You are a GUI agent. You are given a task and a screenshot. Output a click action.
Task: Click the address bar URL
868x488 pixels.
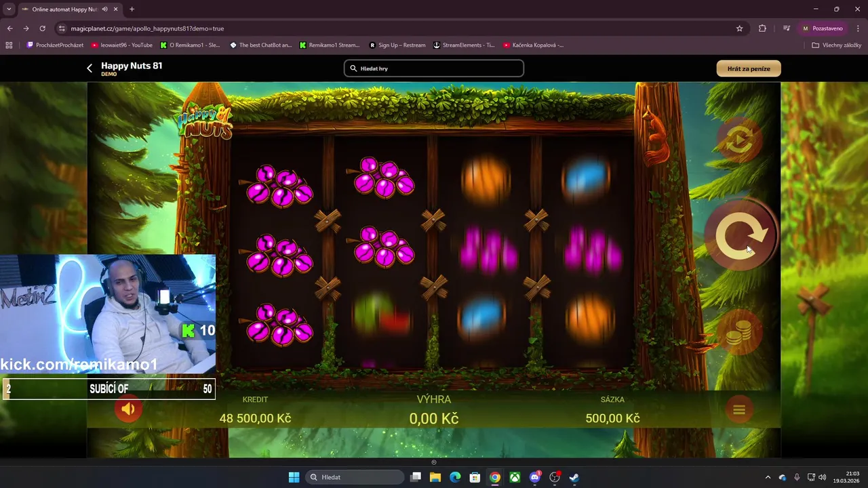tap(147, 28)
